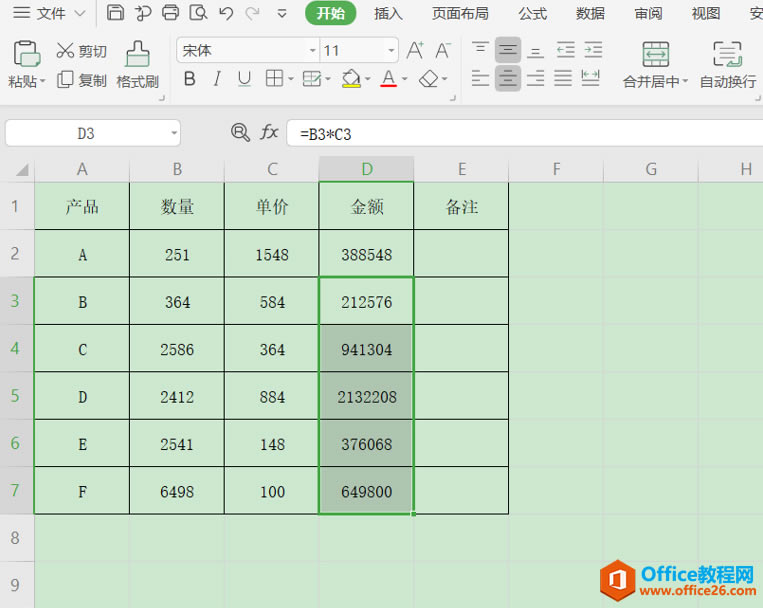
Task: Toggle Bold formatting
Action: (190, 78)
